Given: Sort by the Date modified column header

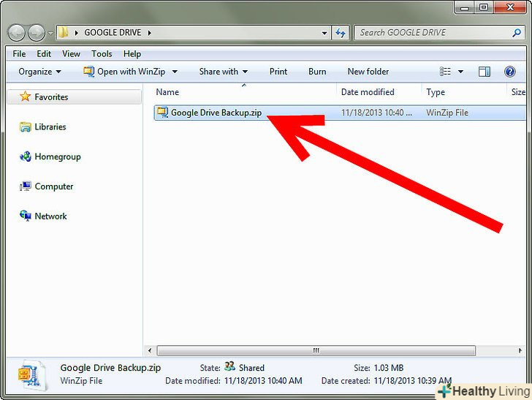Looking at the screenshot, I should tap(368, 92).
